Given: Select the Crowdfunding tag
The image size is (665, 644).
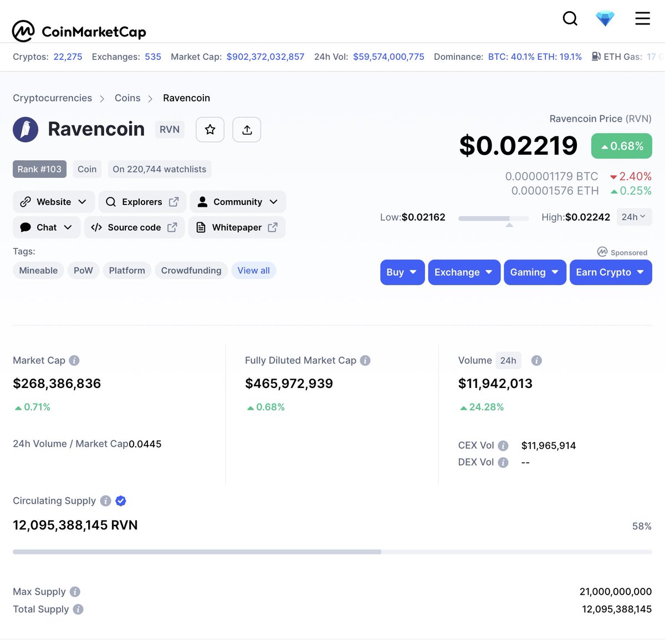Looking at the screenshot, I should (x=191, y=270).
